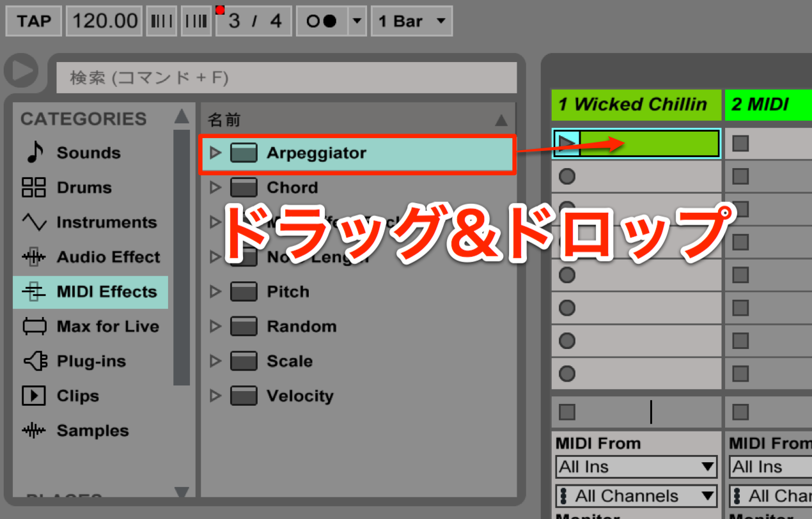Click the Samples waveform icon

pos(34,431)
